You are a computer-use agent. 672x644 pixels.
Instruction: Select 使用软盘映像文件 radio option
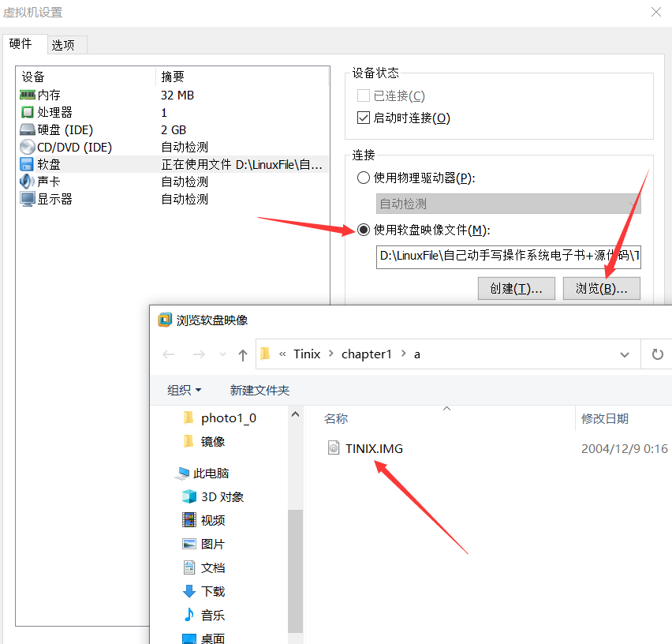coord(364,230)
